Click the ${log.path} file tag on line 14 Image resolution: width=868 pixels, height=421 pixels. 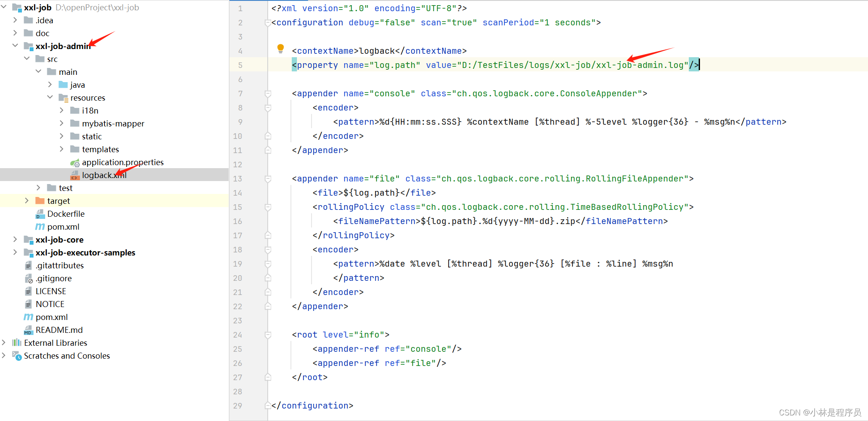[x=374, y=193]
